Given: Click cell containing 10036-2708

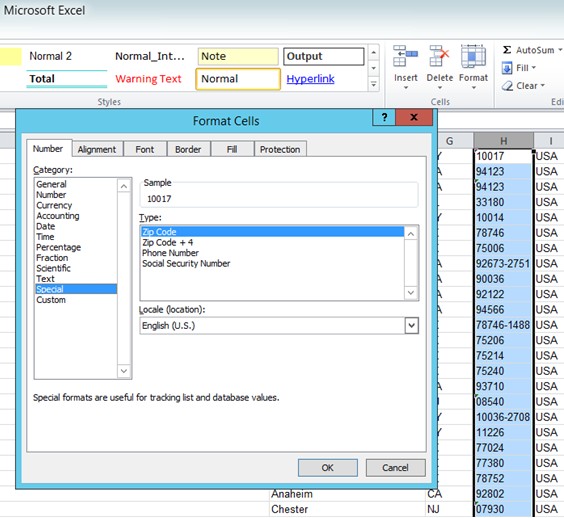Looking at the screenshot, I should (503, 417).
